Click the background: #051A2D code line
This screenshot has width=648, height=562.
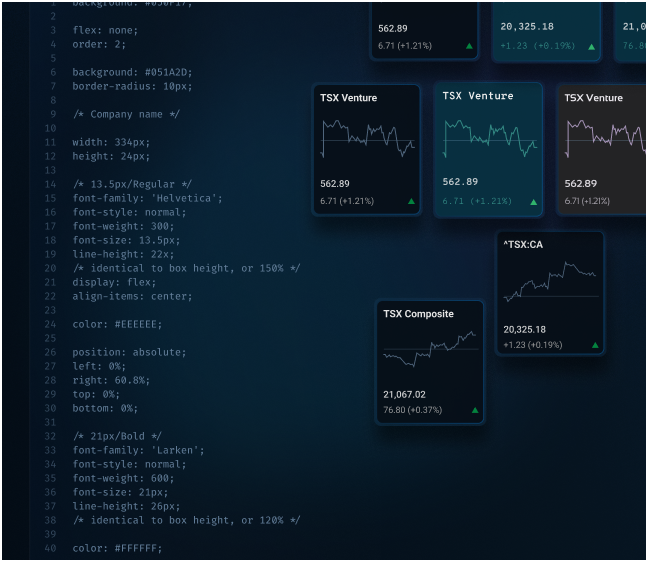click(x=130, y=72)
